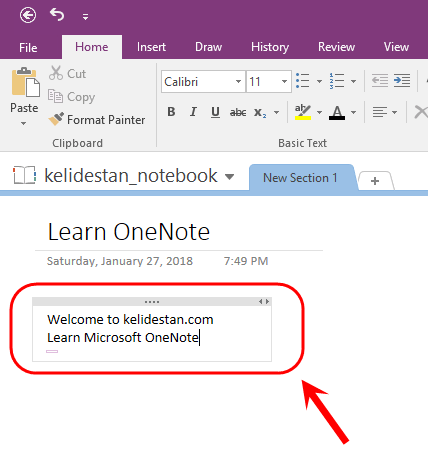This screenshot has height=473, width=428.
Task: Toggle Italic formatting
Action: click(x=193, y=112)
